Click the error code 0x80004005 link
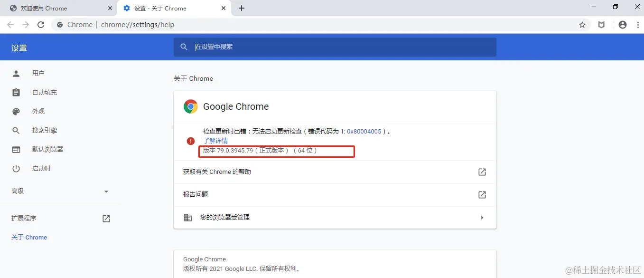The width and height of the screenshot is (644, 278). point(364,132)
